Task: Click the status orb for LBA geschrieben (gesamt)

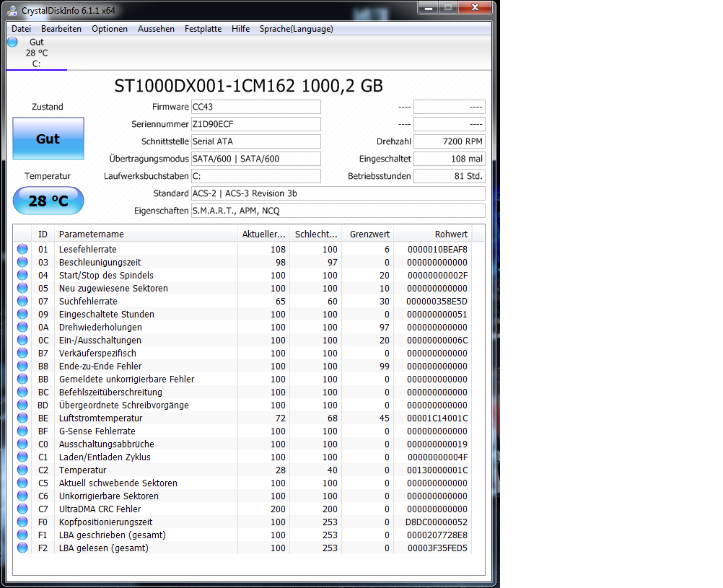Action: 22,535
